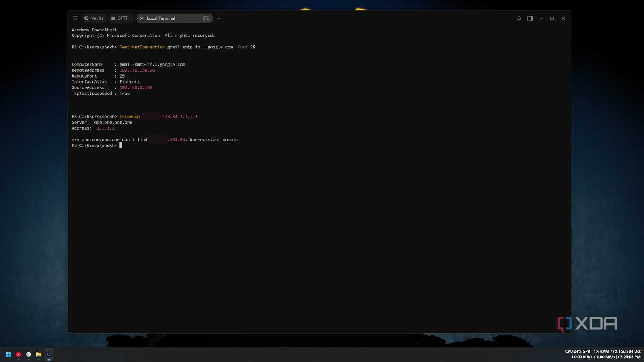Open the round browser icon in taskbar
Image resolution: width=644 pixels, height=362 pixels.
(x=29, y=354)
